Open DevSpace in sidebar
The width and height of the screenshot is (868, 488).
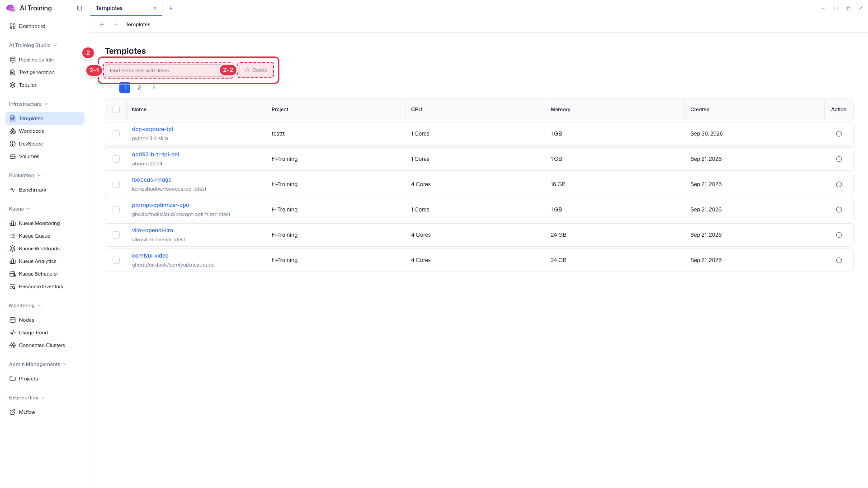point(45,144)
